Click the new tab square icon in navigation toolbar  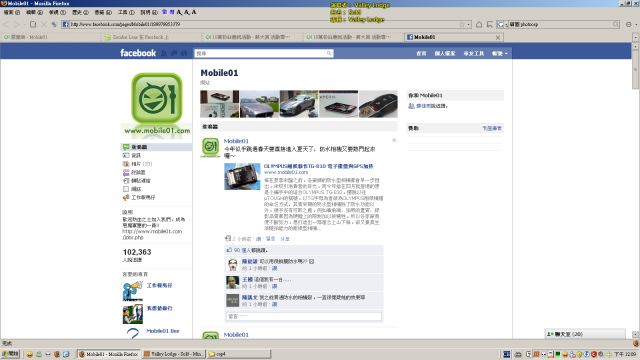[x=33, y=24]
